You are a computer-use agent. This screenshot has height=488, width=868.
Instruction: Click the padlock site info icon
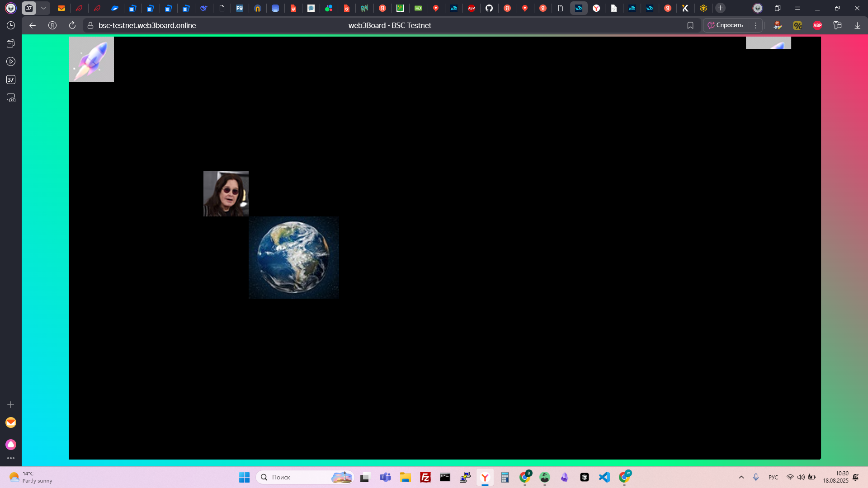pyautogui.click(x=90, y=26)
